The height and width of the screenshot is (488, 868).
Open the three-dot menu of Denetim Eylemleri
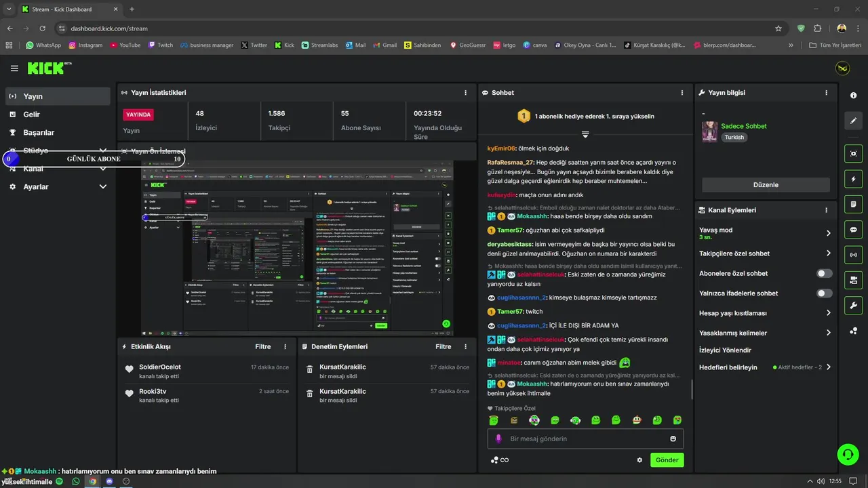point(465,346)
